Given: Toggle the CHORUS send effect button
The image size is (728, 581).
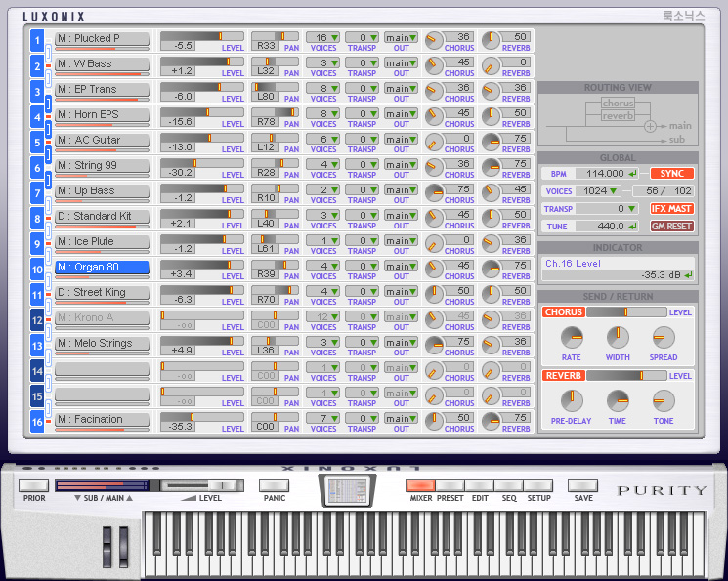Looking at the screenshot, I should (564, 311).
